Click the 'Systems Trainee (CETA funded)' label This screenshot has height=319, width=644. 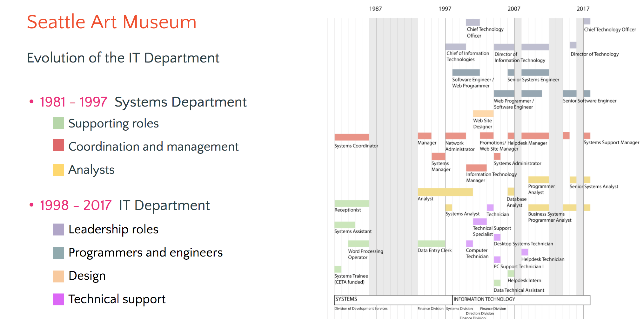[x=351, y=279]
